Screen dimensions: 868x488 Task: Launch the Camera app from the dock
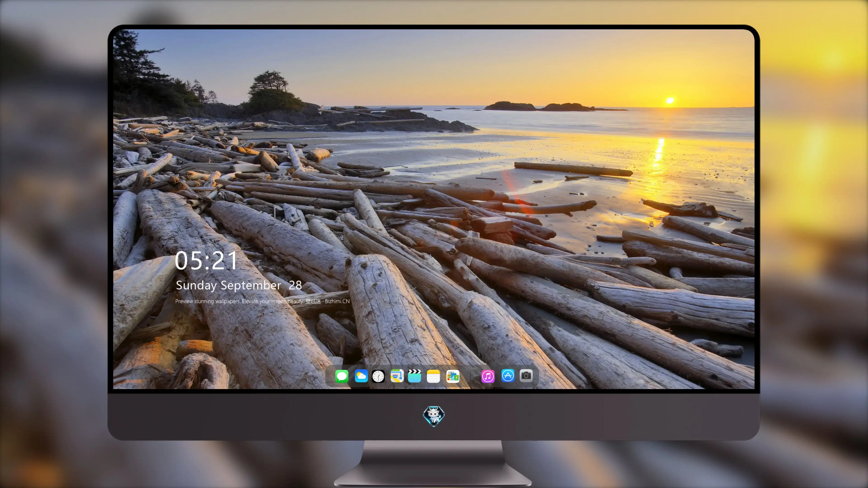526,375
